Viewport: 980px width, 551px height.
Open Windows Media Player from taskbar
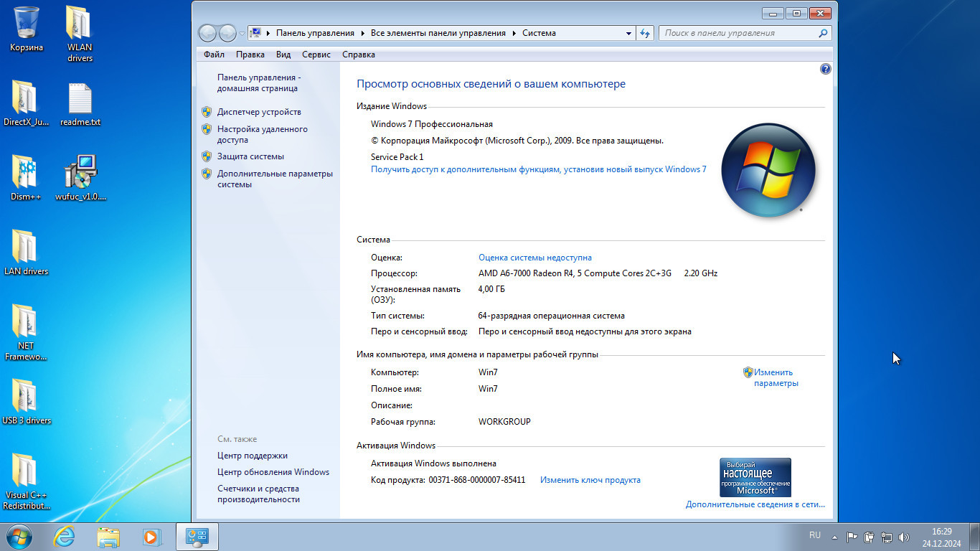(151, 537)
